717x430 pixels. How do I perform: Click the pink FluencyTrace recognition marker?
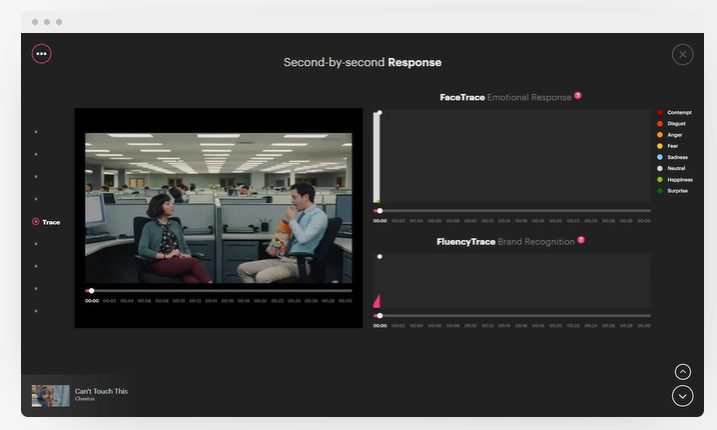coord(377,301)
